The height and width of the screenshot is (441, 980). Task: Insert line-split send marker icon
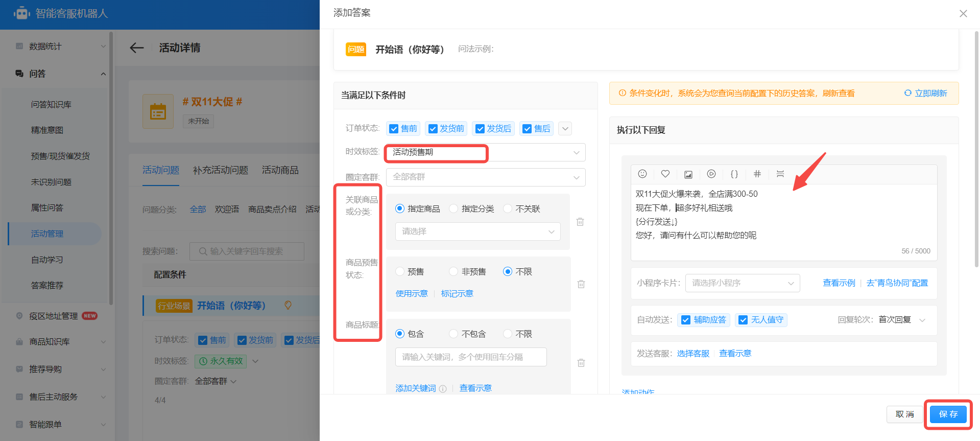coord(780,174)
